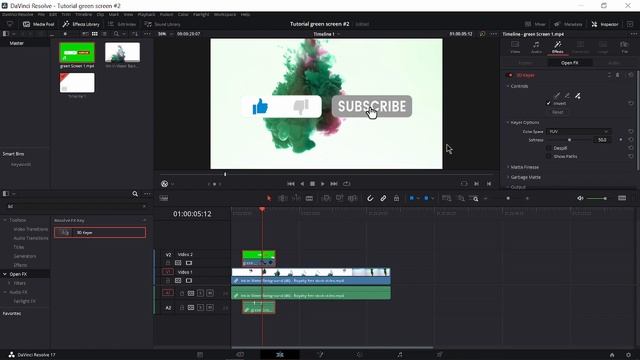Open the Color menu
Image resolution: width=640 pixels, height=360 pixels.
tap(183, 14)
